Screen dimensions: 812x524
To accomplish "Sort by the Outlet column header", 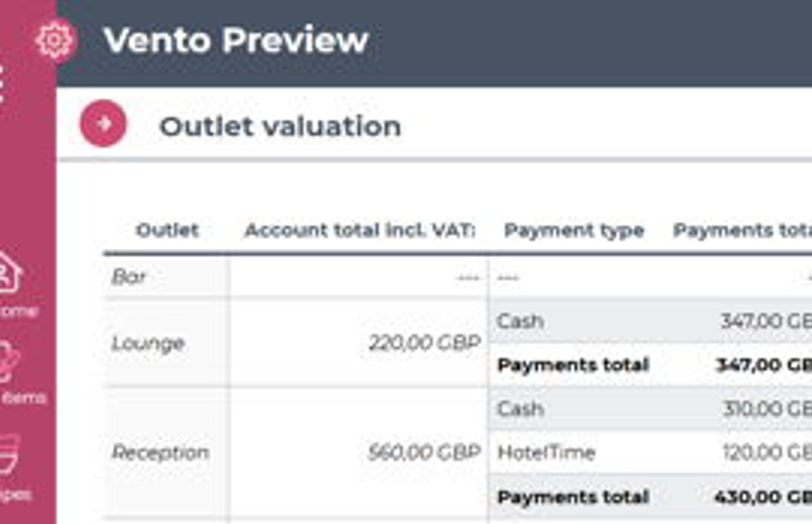I will pyautogui.click(x=167, y=230).
